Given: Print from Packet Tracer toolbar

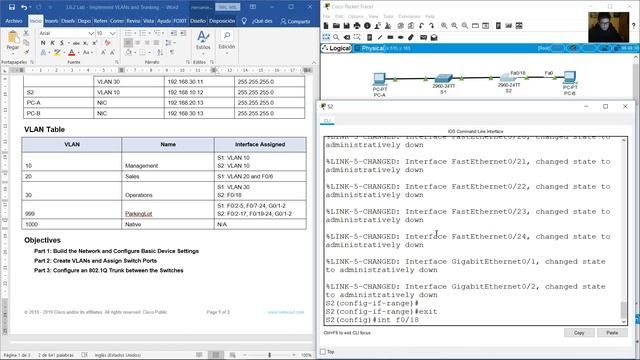Looking at the screenshot, I should coord(357,26).
